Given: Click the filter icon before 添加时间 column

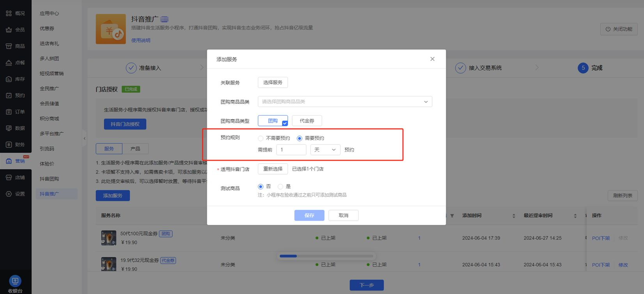Looking at the screenshot, I should [452, 216].
